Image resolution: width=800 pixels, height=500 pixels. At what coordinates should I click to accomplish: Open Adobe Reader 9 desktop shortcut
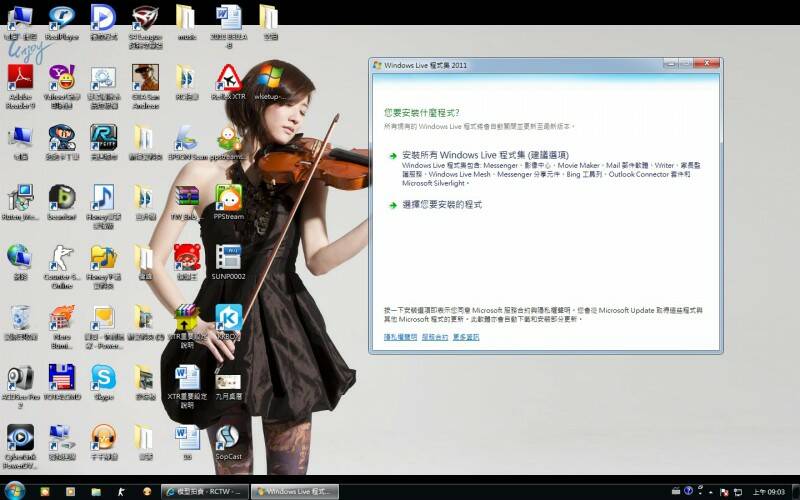point(20,86)
